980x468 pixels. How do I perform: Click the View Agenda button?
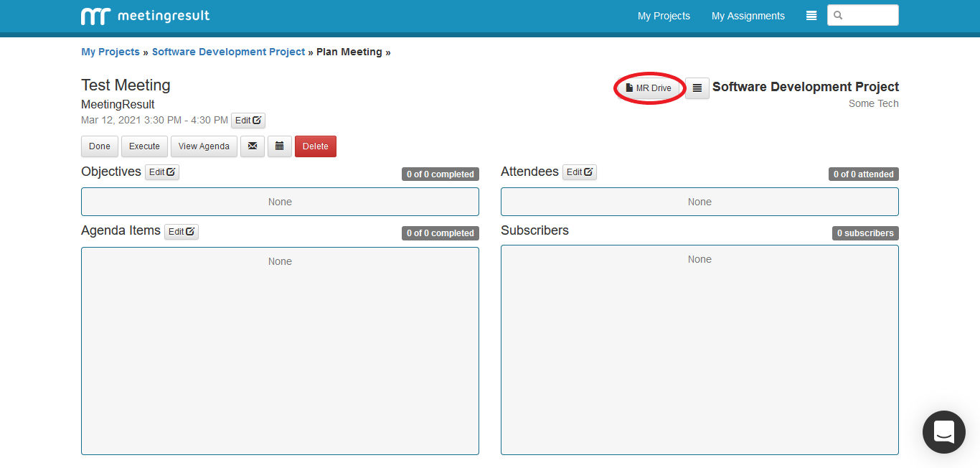(x=204, y=146)
